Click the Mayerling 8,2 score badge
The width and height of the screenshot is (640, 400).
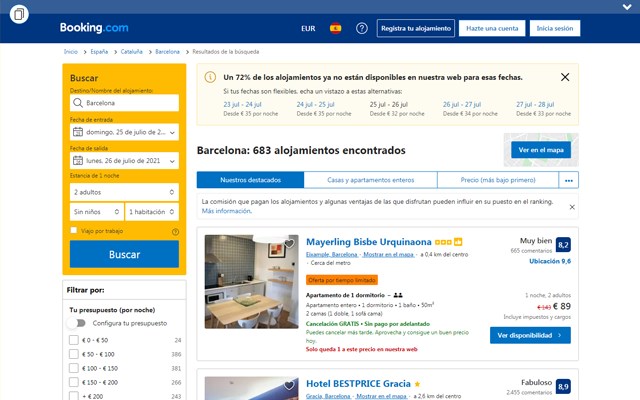tap(563, 245)
